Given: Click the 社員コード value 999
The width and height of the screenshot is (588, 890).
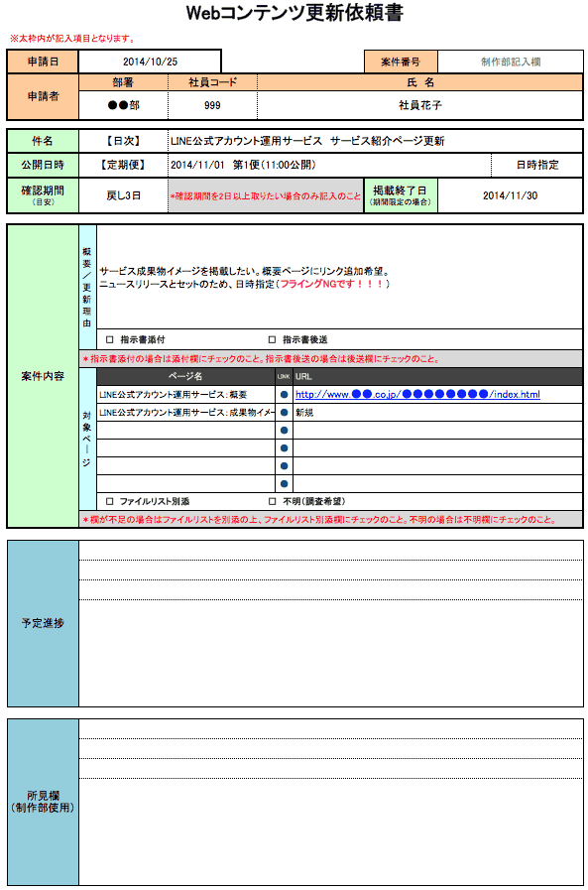Looking at the screenshot, I should point(212,105).
